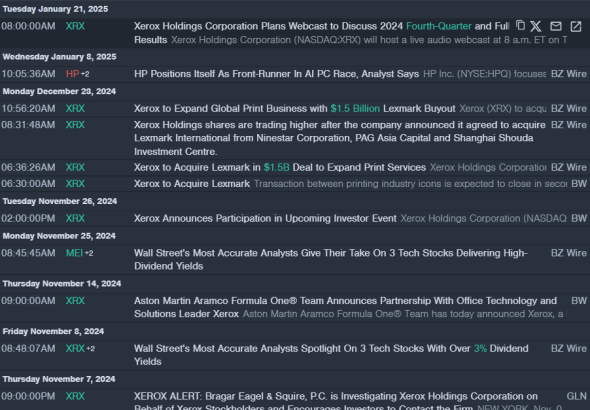
Task: Open Xerox Upcoming Investor Event announcement
Action: 265,218
